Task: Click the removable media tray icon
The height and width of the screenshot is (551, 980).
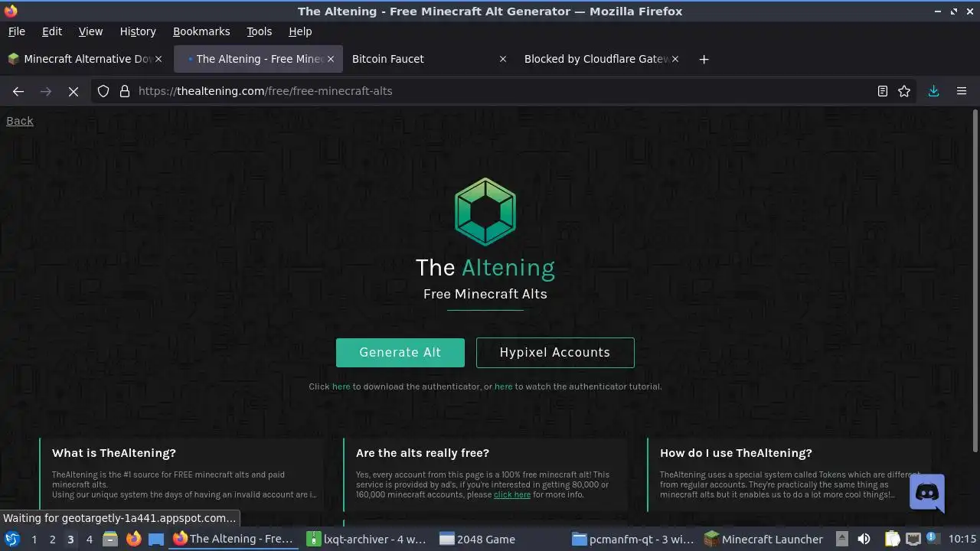Action: point(841,539)
